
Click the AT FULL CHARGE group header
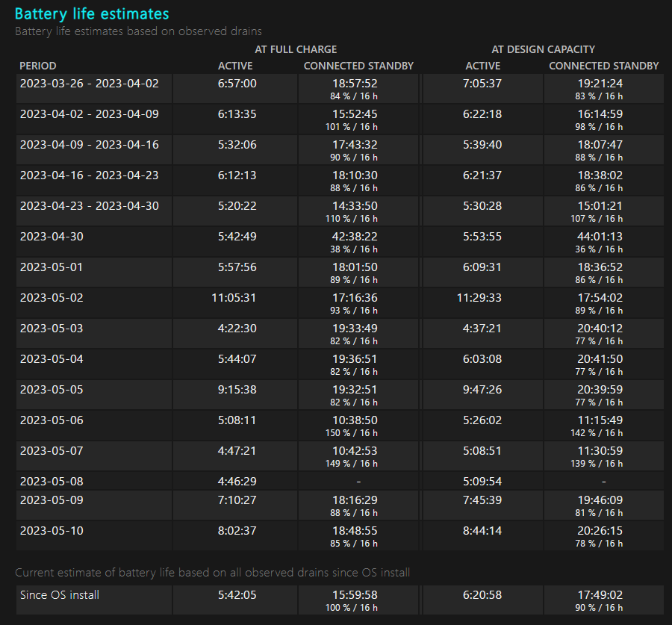click(296, 49)
